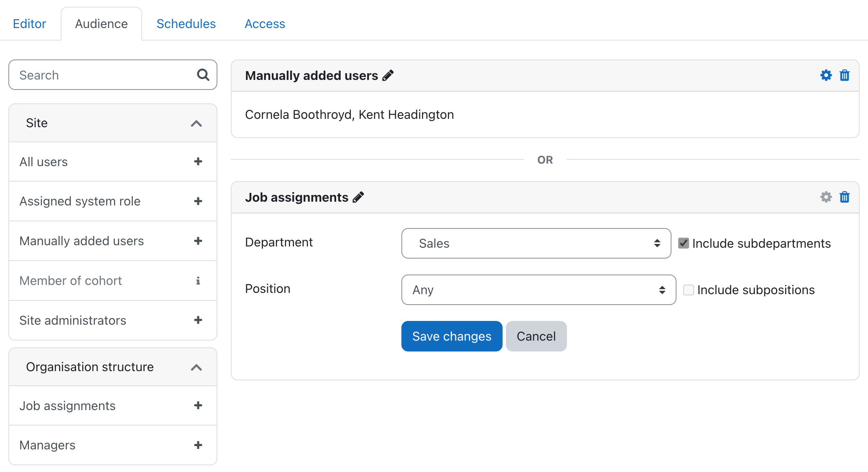868x472 pixels.
Task: Collapse the Site section chevron
Action: pyautogui.click(x=196, y=123)
